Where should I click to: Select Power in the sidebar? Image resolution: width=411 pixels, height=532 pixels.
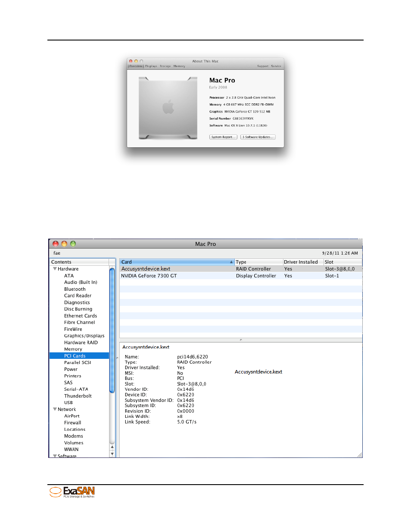(71, 369)
